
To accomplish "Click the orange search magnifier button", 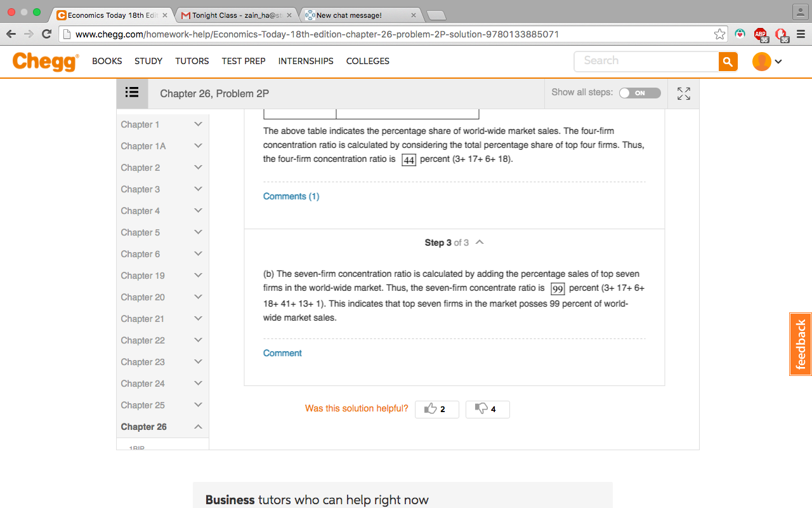I will coord(728,62).
